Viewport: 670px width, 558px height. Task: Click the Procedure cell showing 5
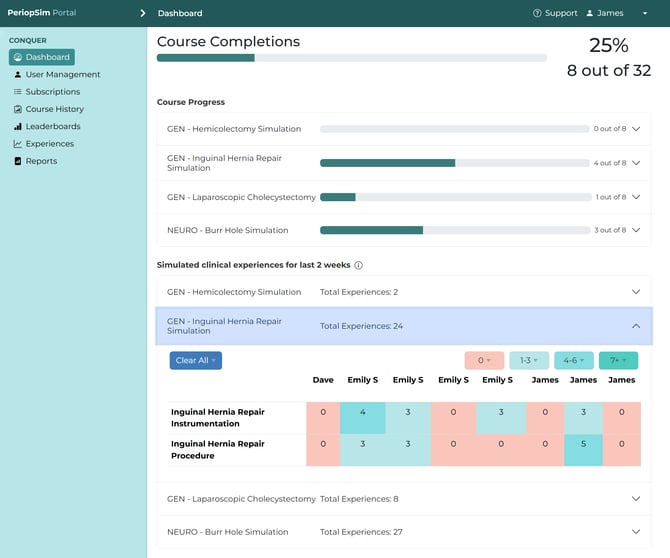coord(583,450)
